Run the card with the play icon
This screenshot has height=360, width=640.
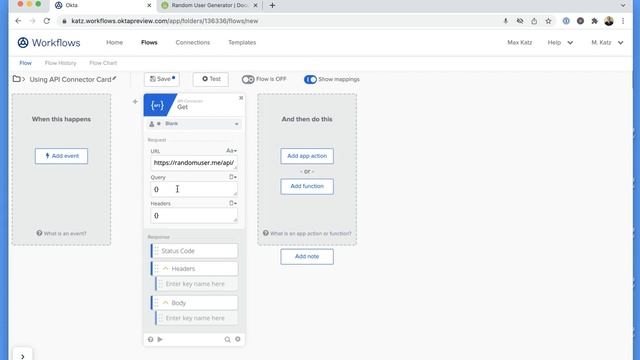point(160,339)
